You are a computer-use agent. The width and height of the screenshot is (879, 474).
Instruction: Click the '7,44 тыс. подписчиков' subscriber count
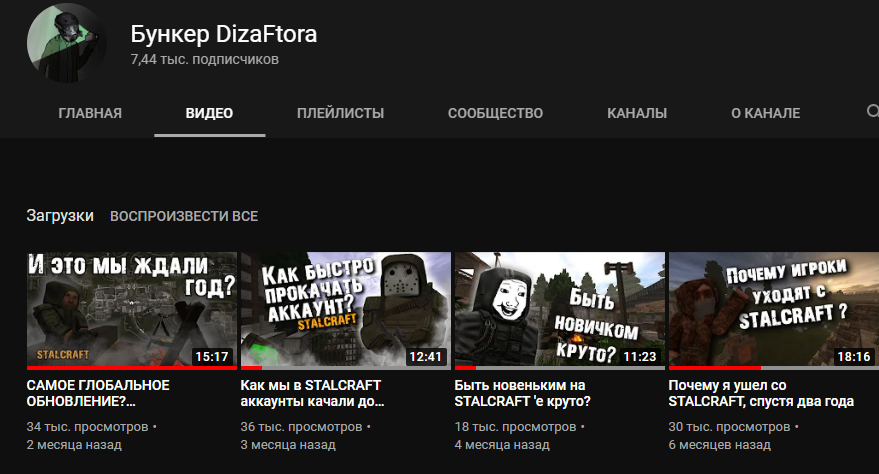click(x=205, y=59)
